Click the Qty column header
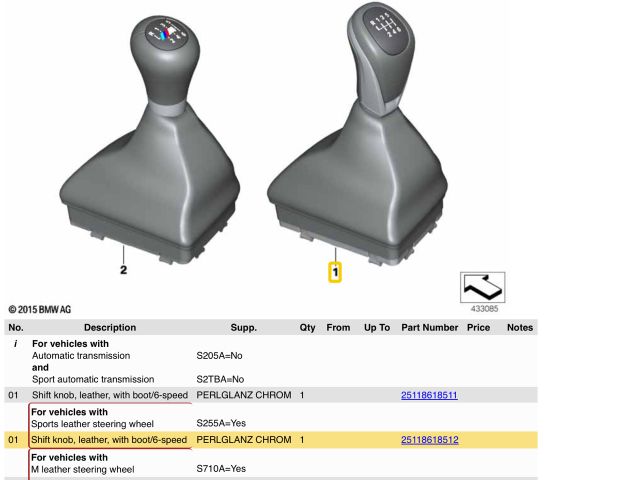The image size is (640, 480). (307, 327)
